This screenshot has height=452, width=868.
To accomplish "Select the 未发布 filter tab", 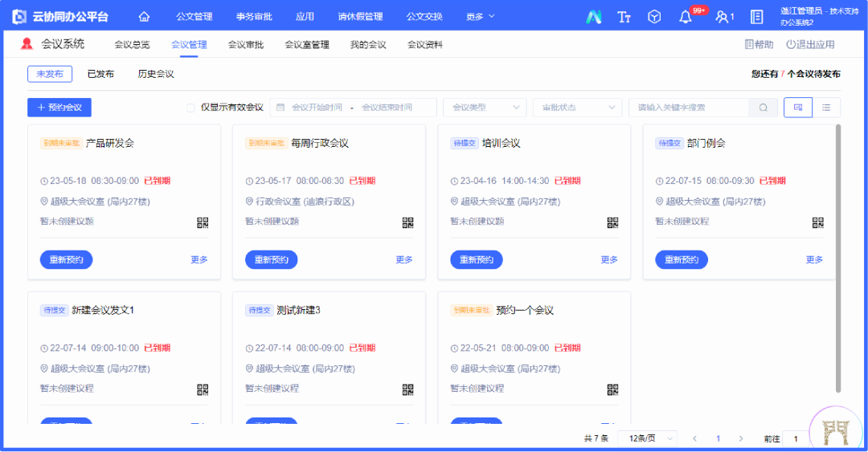I will coord(50,74).
